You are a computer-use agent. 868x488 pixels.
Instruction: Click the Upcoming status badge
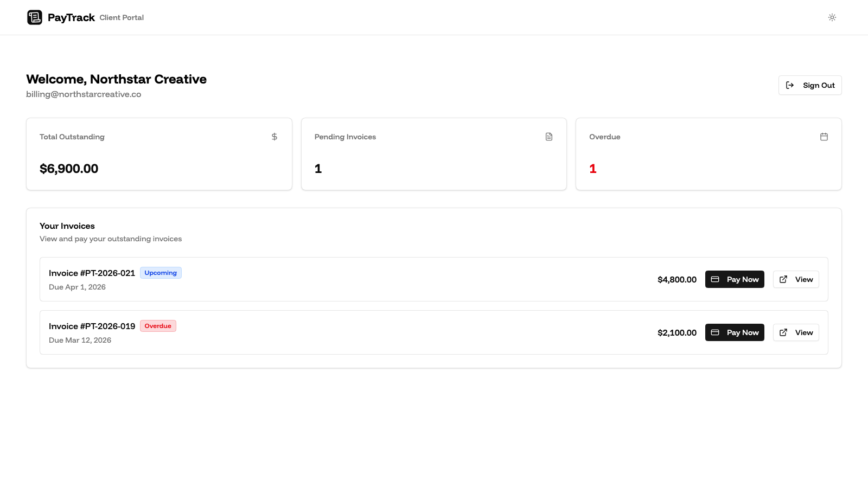(x=161, y=272)
